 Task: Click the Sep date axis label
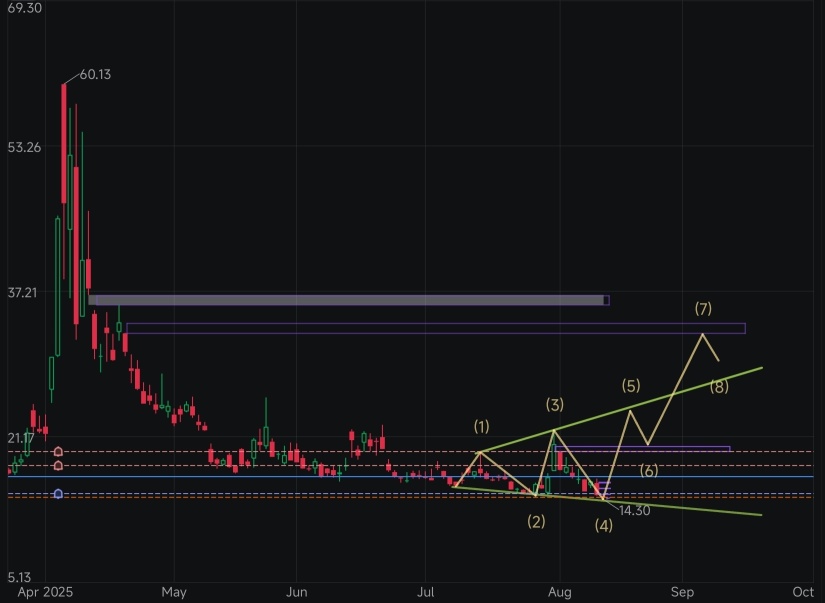coord(682,592)
